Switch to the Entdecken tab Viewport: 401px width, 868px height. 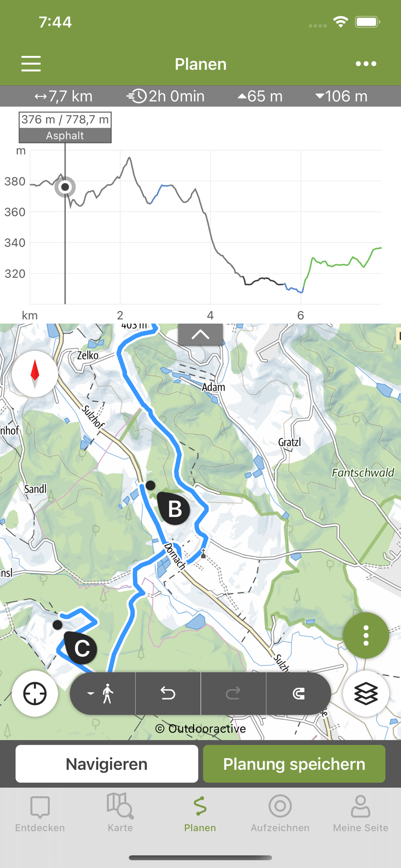click(x=40, y=814)
